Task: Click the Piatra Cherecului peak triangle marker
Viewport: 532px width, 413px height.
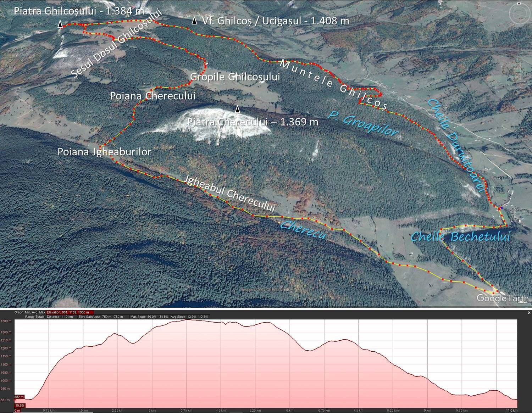Action: click(x=238, y=110)
